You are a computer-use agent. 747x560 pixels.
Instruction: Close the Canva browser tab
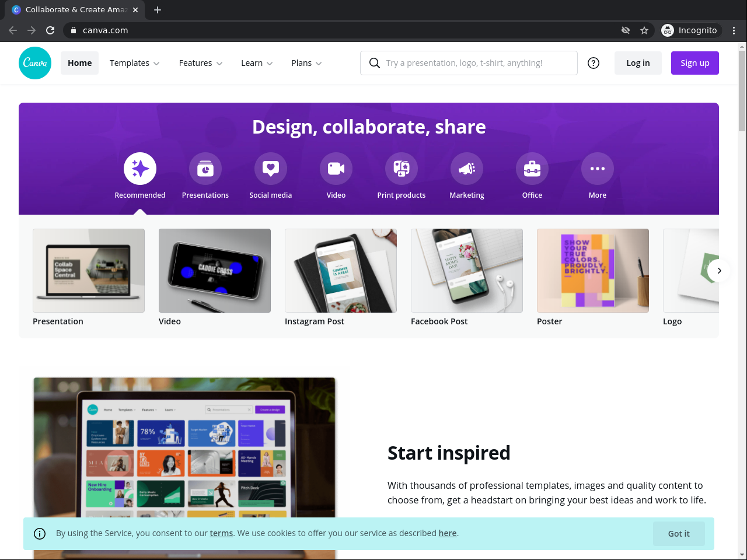(x=135, y=10)
